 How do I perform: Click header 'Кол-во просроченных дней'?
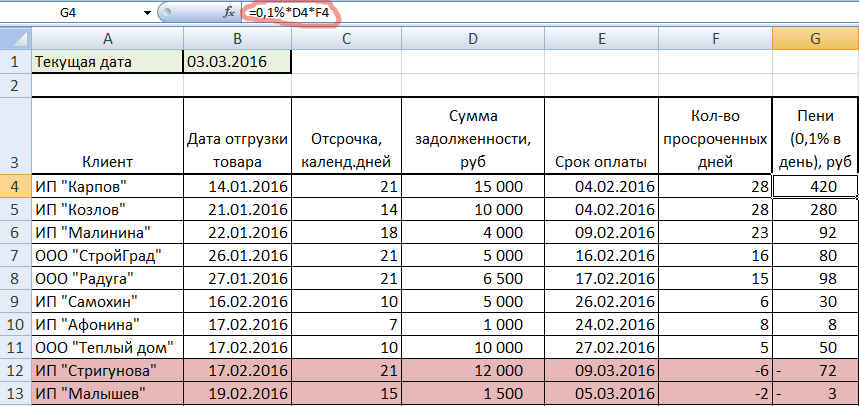715,135
